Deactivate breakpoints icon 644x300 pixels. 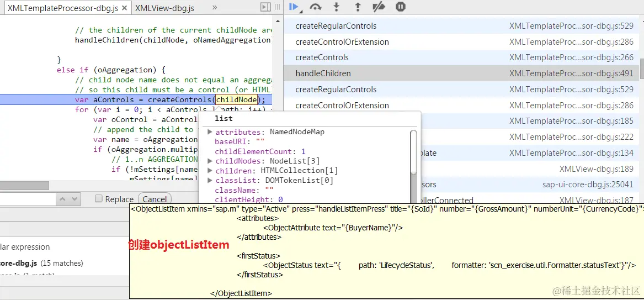point(379,7)
